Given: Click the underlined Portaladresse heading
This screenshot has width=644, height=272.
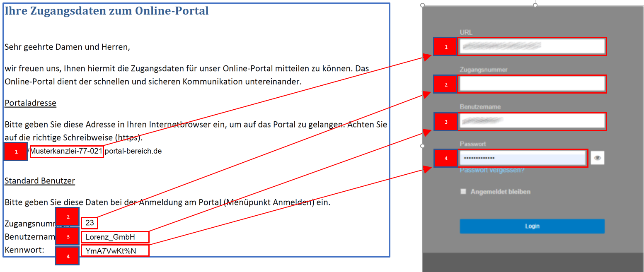Looking at the screenshot, I should [x=30, y=103].
